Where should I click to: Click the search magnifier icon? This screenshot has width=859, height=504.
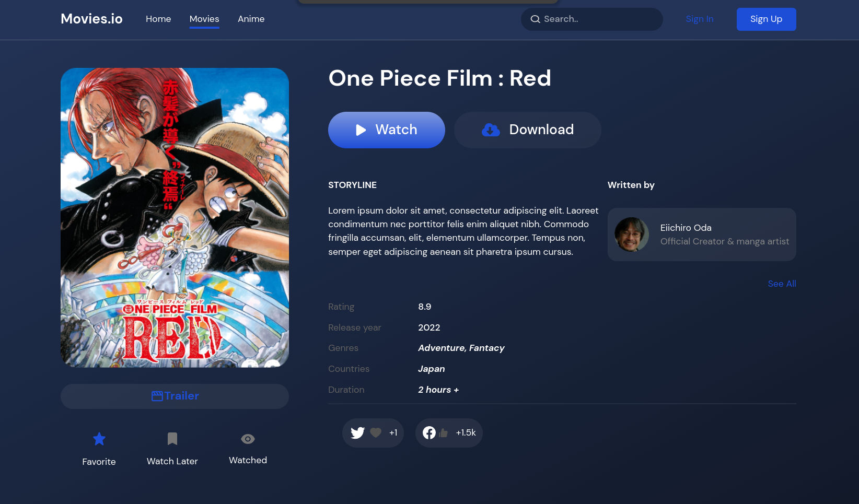(536, 19)
